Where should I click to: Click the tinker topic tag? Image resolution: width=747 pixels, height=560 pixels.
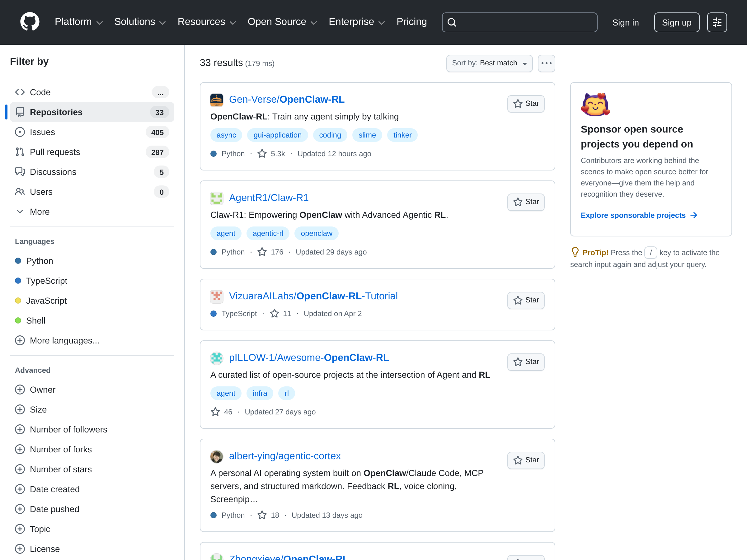click(x=402, y=135)
